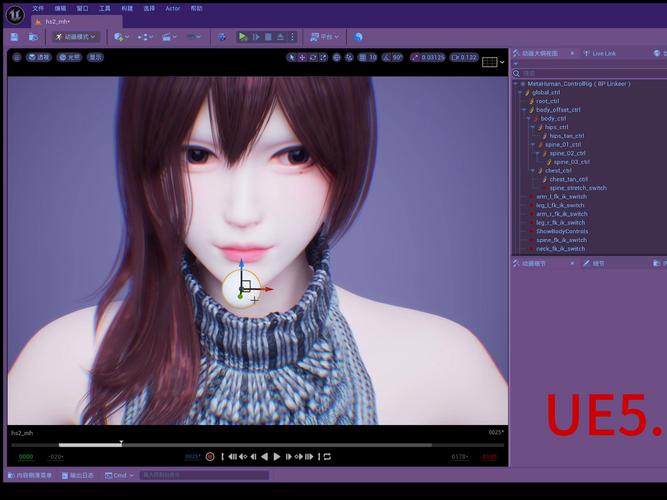Toggle the loop playback icon
Screen dimensions: 667x500
(327, 456)
